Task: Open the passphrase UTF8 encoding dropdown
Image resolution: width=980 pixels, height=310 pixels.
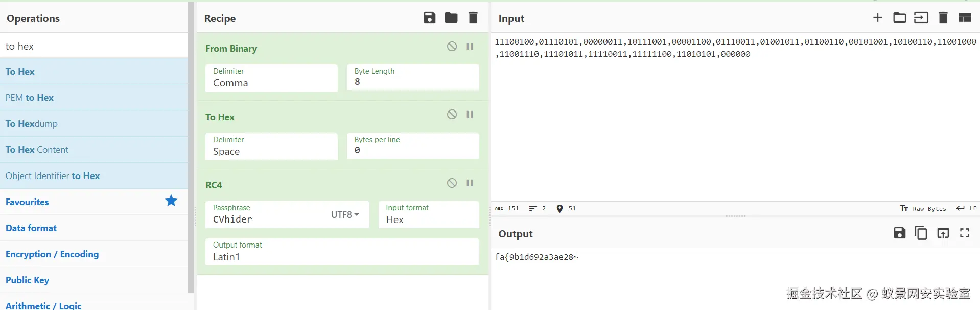Action: click(x=345, y=215)
